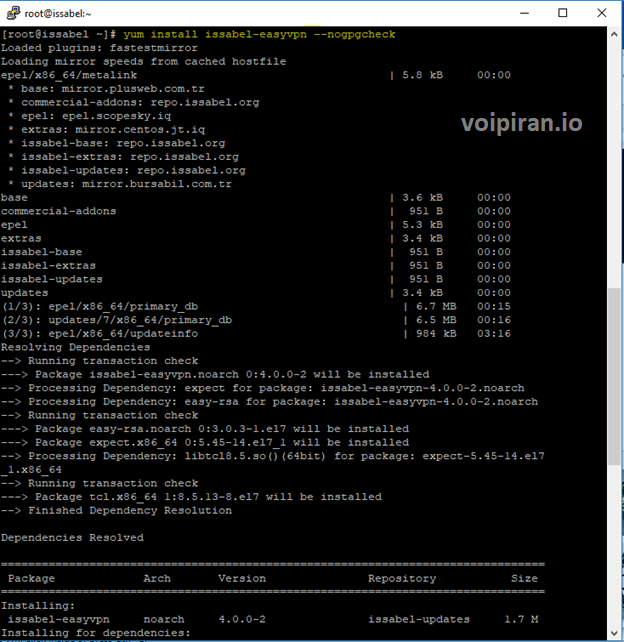Click the line 'Loaded plugins: fastestmirror'
The image size is (624, 642).
point(99,48)
